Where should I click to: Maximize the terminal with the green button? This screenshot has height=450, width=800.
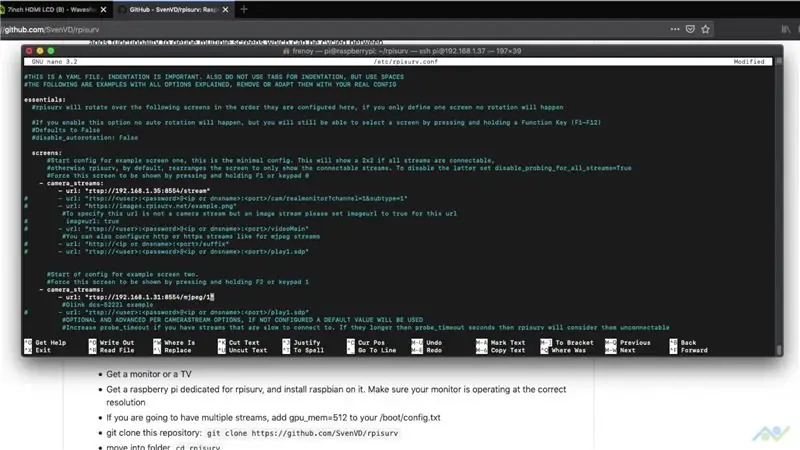[51, 51]
